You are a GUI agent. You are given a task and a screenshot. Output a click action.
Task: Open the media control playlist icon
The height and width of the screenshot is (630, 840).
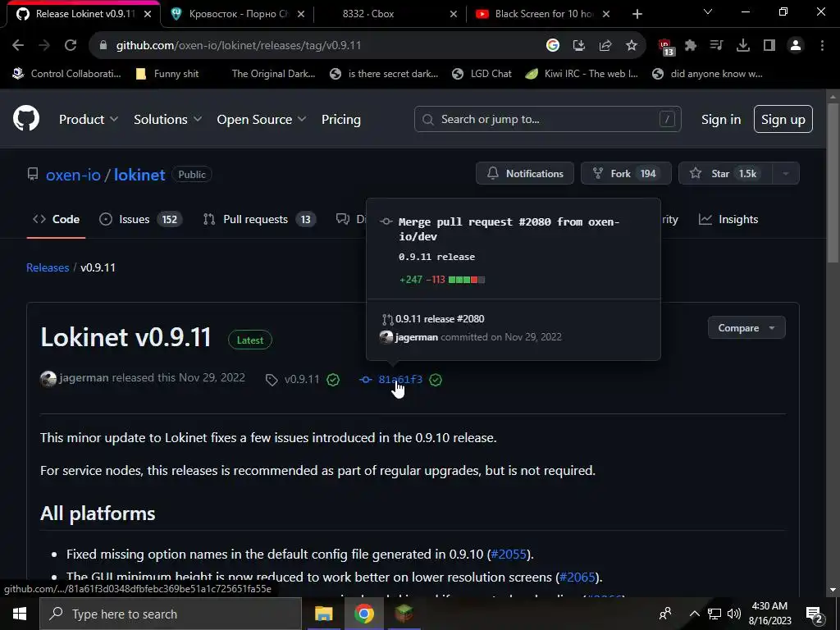point(716,46)
